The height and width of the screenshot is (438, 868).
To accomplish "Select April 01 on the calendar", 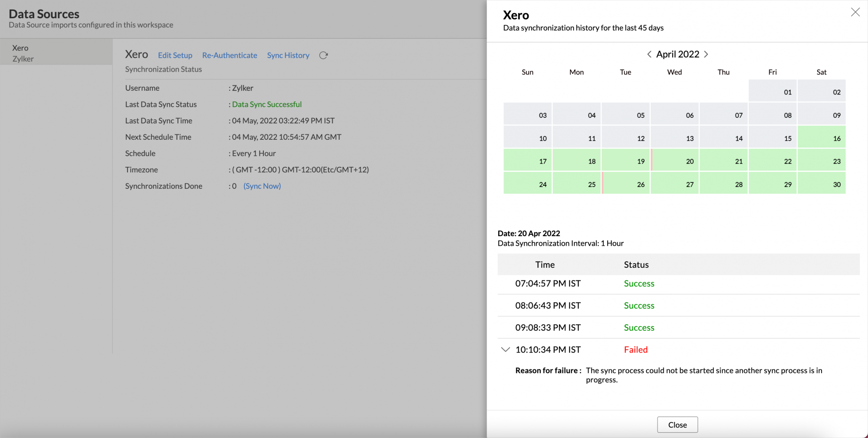I will click(773, 91).
